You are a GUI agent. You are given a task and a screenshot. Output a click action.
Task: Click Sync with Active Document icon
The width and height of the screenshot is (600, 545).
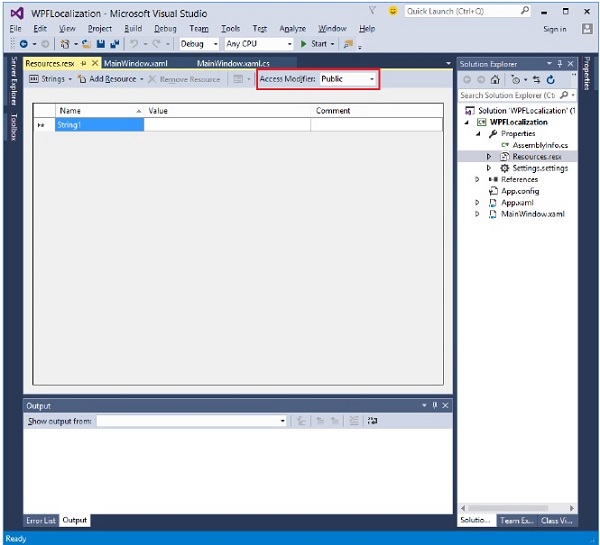tap(536, 80)
